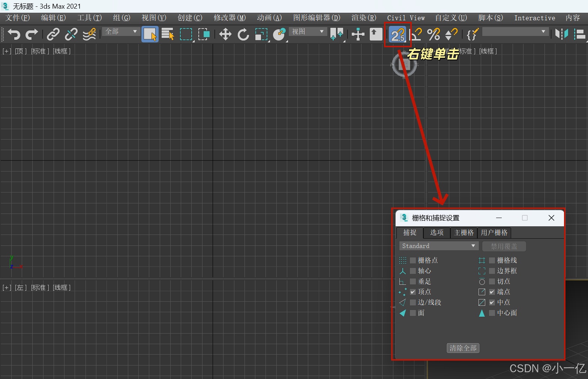The height and width of the screenshot is (379, 588).
Task: Enable the 边/线段 snap checkbox
Action: coord(413,302)
